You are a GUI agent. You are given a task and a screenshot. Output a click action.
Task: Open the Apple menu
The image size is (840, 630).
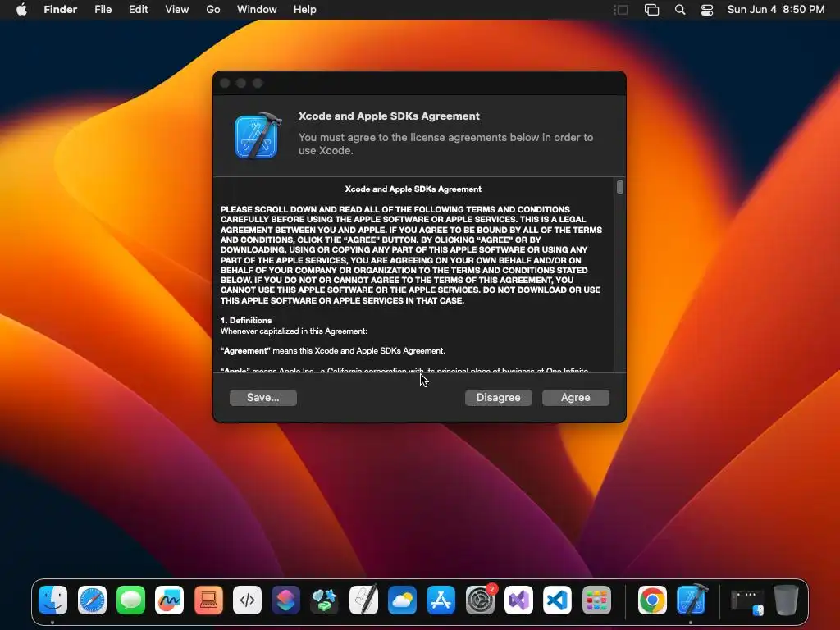[21, 10]
